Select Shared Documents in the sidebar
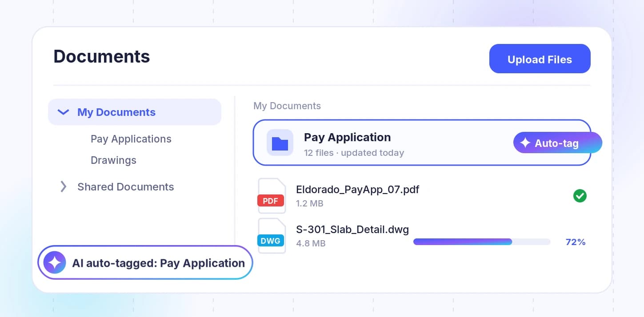The image size is (644, 317). (x=126, y=187)
